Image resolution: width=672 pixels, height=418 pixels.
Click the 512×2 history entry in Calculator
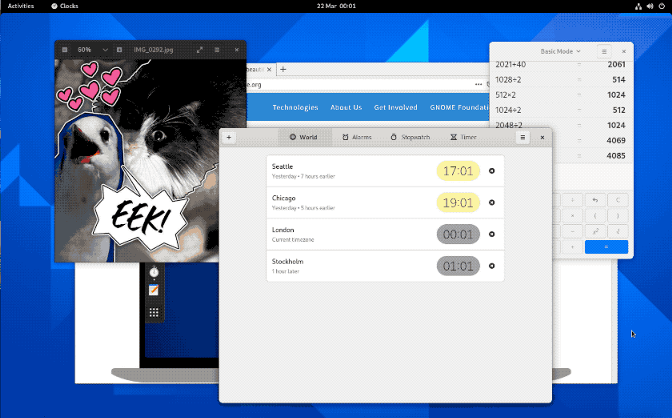coord(506,95)
